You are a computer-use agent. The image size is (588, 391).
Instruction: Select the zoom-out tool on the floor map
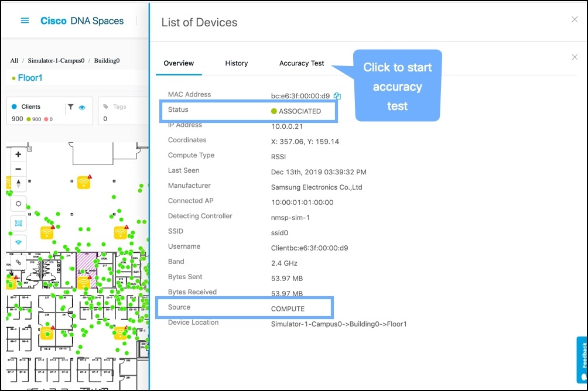coord(18,169)
